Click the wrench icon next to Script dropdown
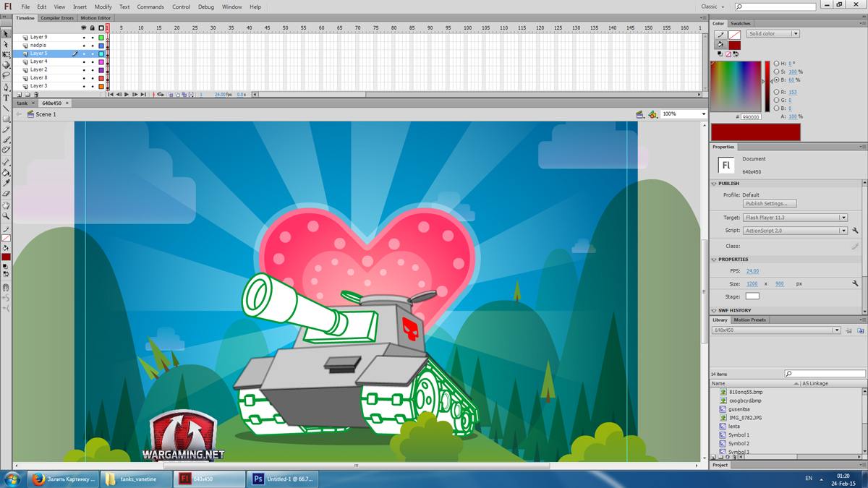868x488 pixels. 855,231
